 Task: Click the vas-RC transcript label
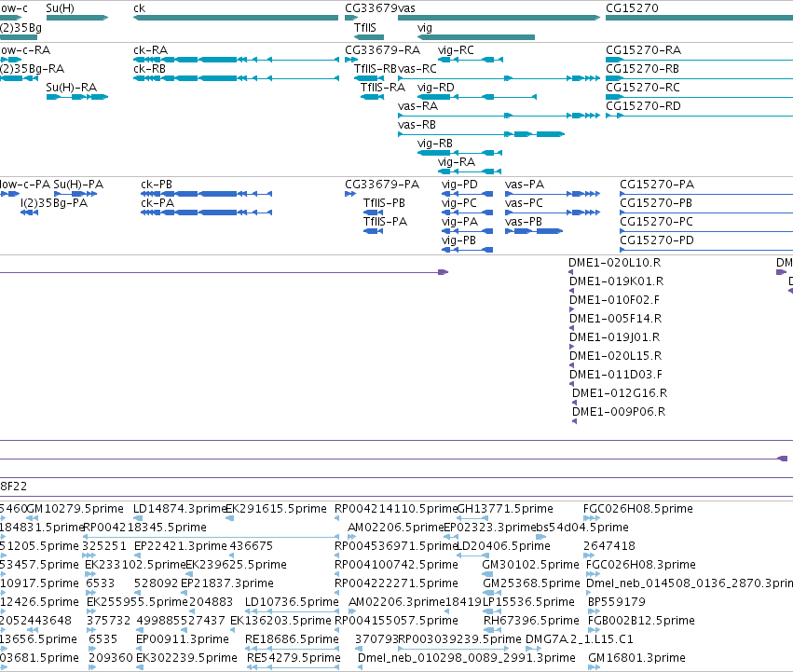coord(417,69)
